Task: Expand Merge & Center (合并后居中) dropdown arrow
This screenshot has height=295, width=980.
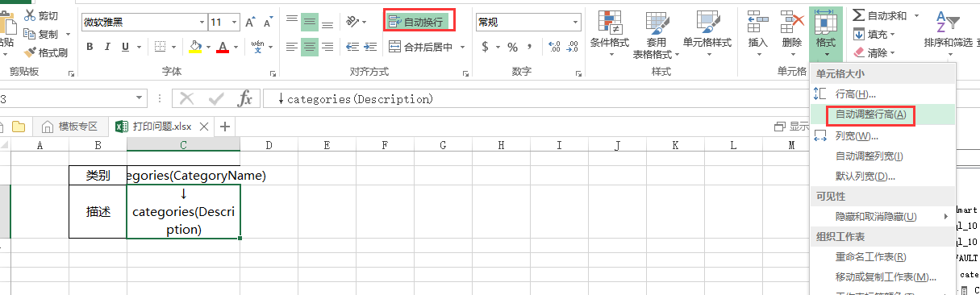Action: click(x=462, y=47)
